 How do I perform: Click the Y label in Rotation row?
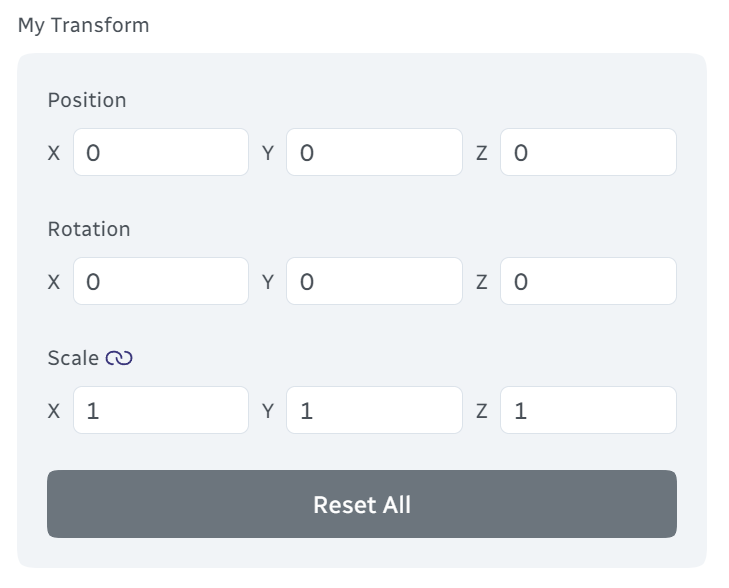268,282
